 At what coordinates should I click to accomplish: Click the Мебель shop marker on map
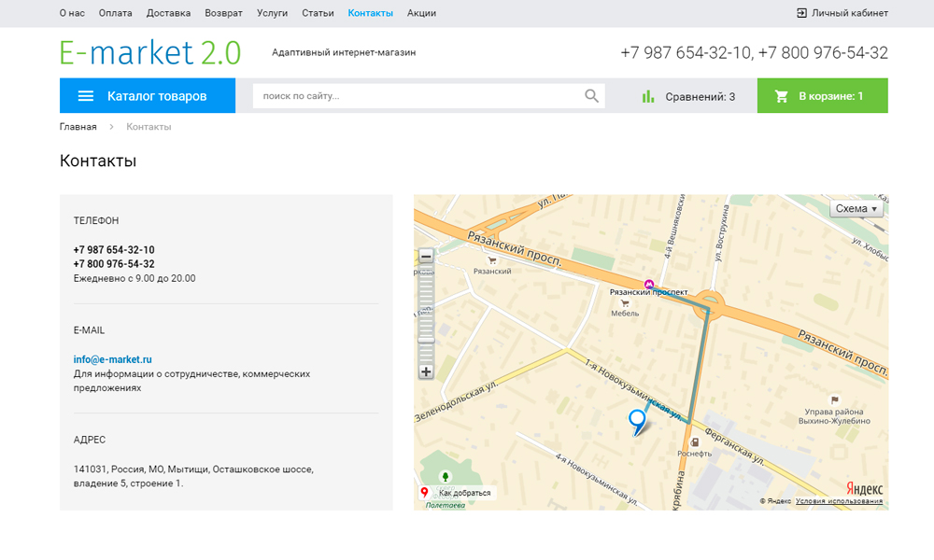[625, 303]
